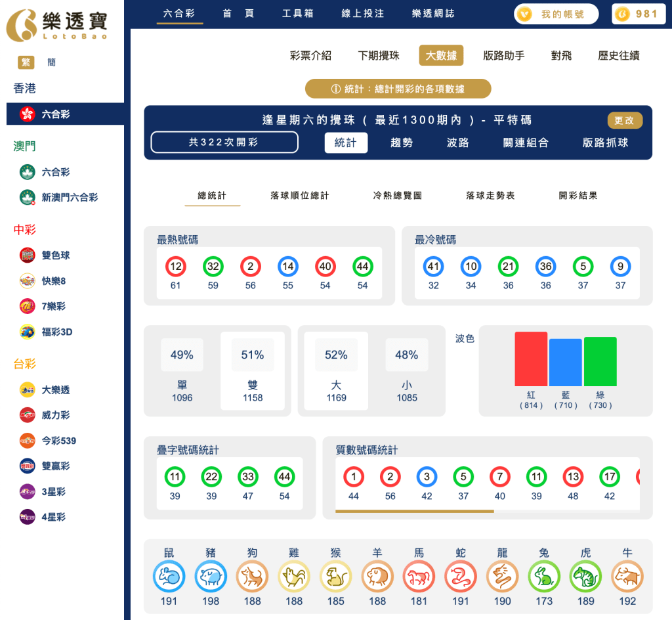Click the 更改 button
This screenshot has width=672, height=620.
point(625,120)
